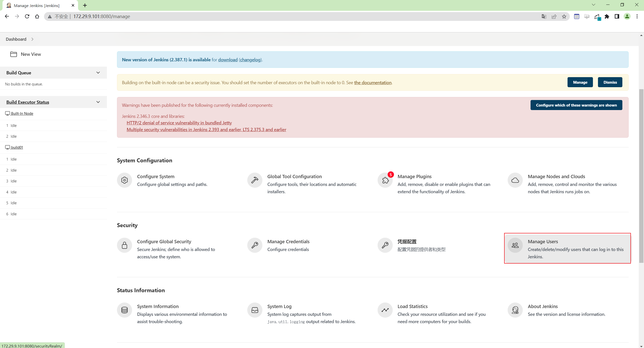Open the translate page icon

point(544,16)
